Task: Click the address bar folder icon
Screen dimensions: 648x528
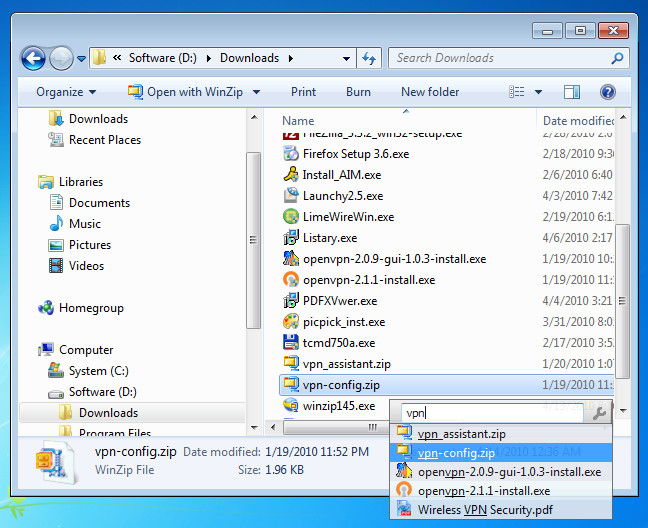Action: coord(99,57)
